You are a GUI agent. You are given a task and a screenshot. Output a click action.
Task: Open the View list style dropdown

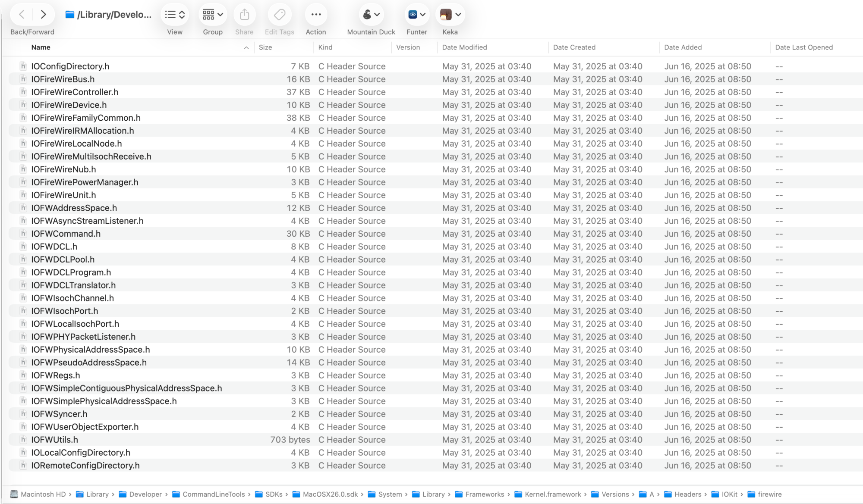pyautogui.click(x=175, y=15)
